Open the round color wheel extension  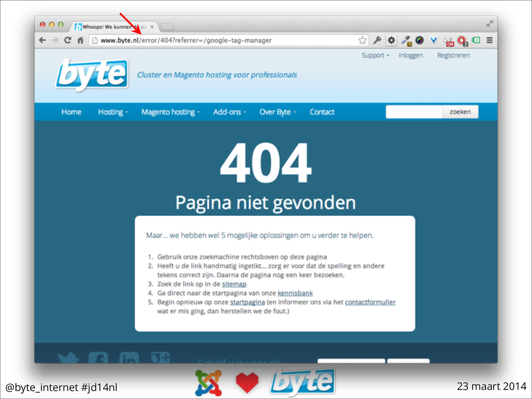pyautogui.click(x=420, y=40)
